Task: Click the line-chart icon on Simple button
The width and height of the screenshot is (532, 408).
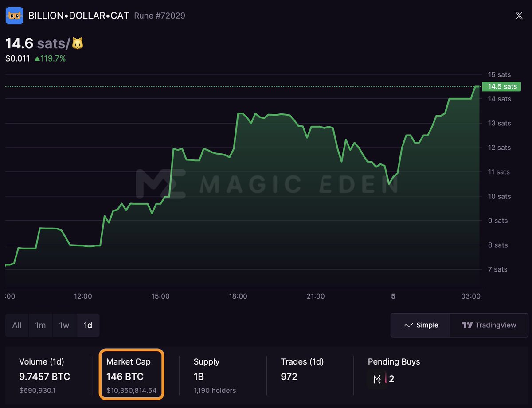Action: click(x=408, y=325)
